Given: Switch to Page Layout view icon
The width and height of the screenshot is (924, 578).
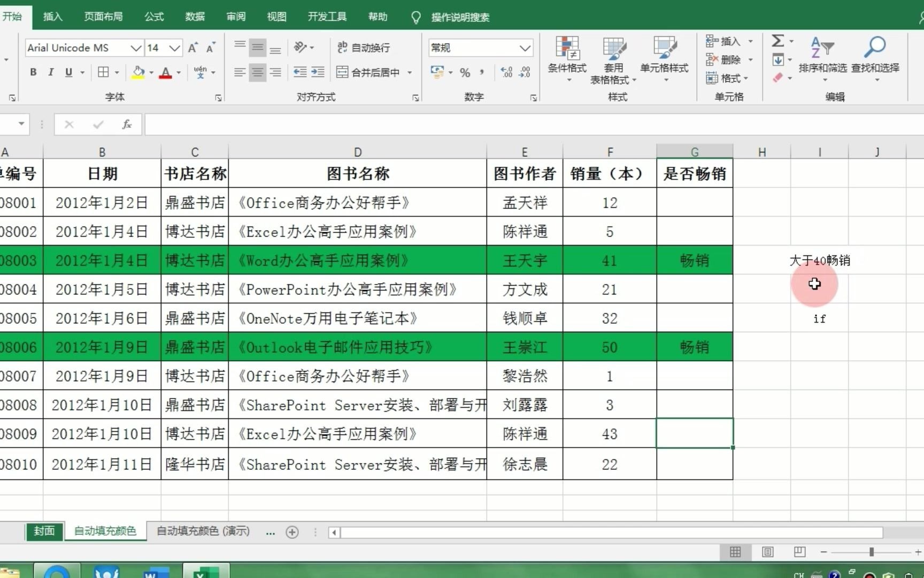Looking at the screenshot, I should point(767,552).
